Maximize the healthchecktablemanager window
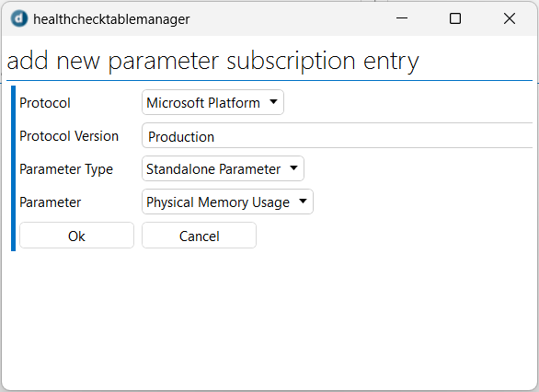 455,18
